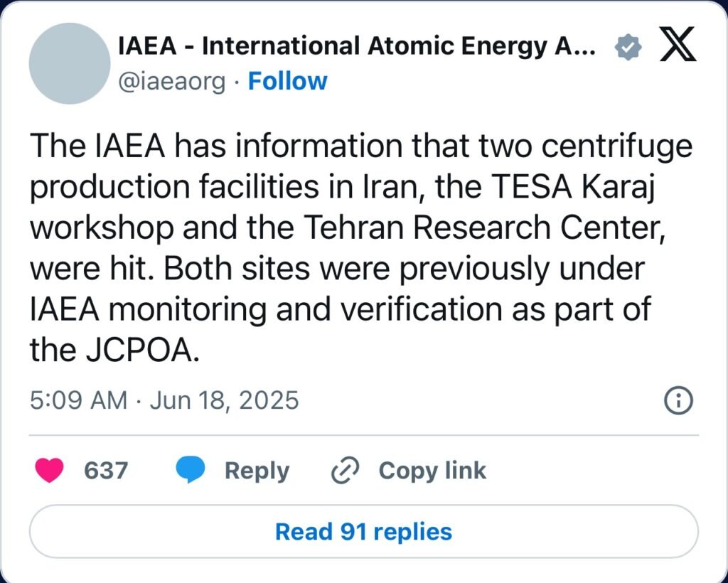Viewport: 728px width, 583px height.
Task: Choose the Copy link text
Action: [x=432, y=470]
